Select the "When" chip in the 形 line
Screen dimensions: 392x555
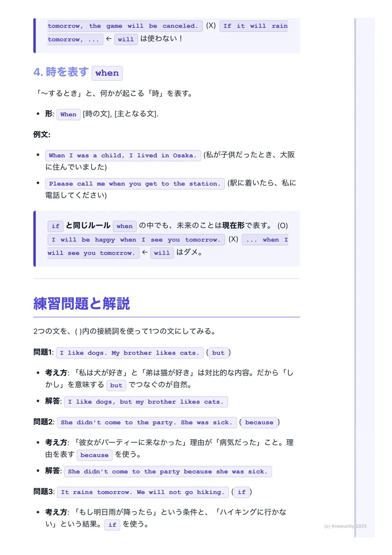click(68, 114)
